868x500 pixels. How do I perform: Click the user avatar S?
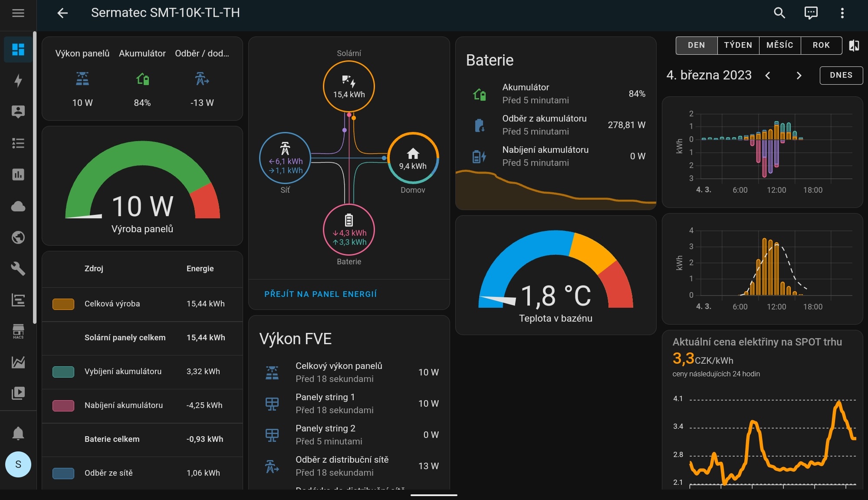[x=18, y=464]
